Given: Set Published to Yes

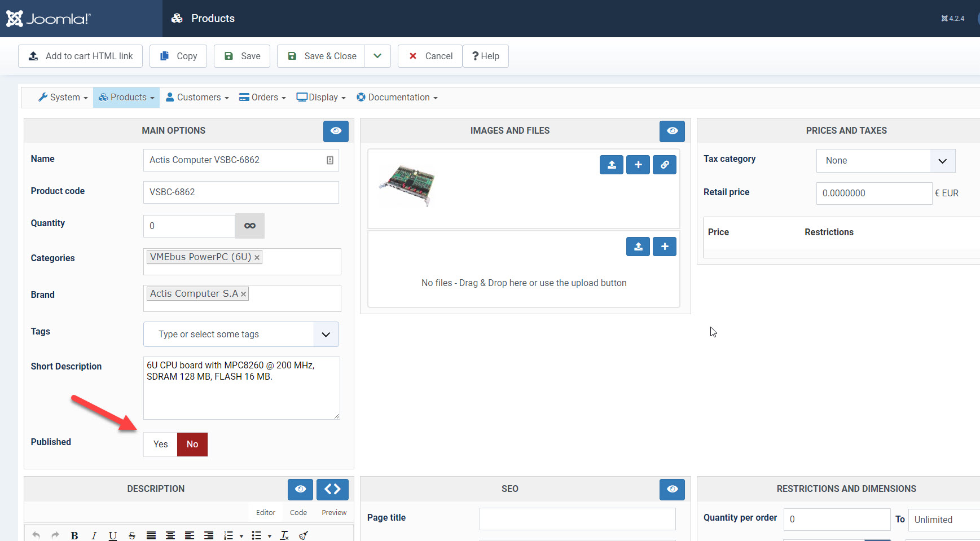Looking at the screenshot, I should point(160,445).
